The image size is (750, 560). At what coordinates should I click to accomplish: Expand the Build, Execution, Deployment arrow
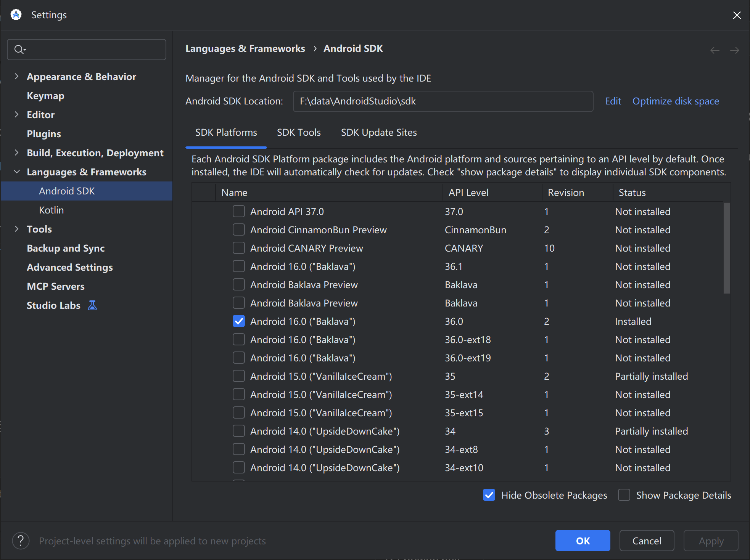16,152
